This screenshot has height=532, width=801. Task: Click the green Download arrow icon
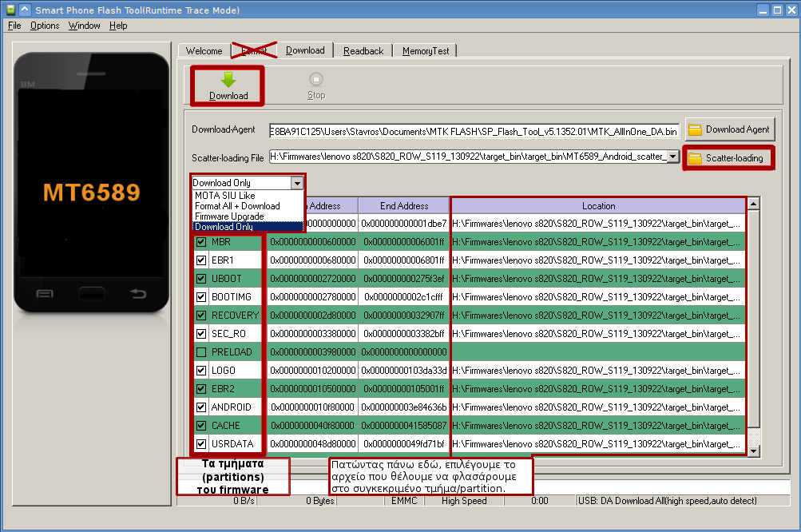(228, 80)
